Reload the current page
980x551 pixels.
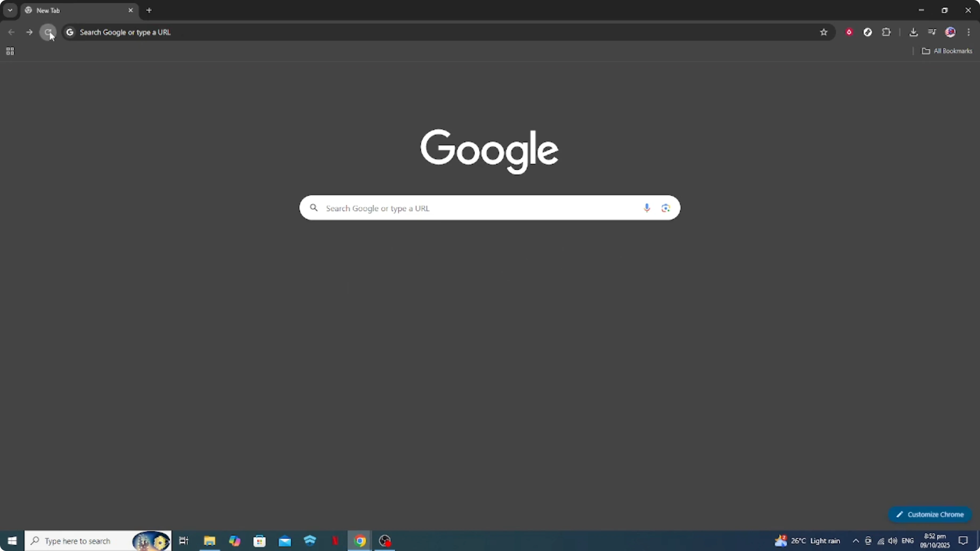[x=48, y=32]
